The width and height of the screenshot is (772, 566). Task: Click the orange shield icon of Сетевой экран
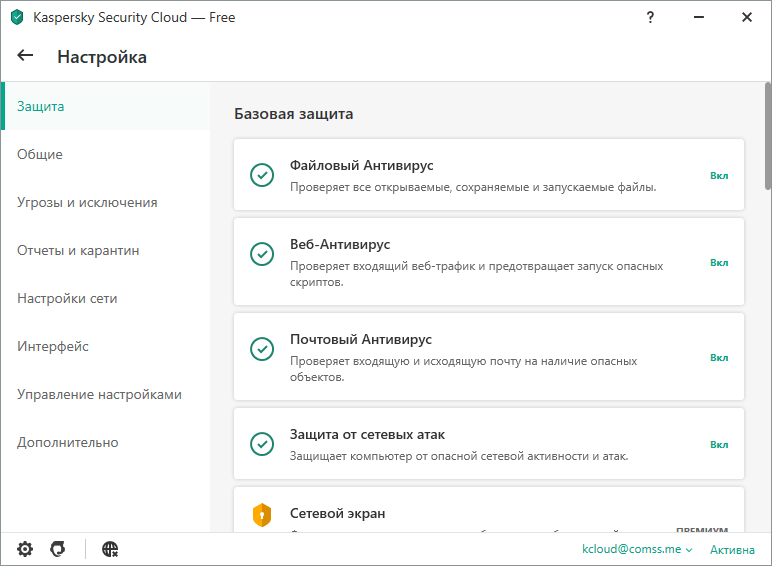click(x=262, y=515)
